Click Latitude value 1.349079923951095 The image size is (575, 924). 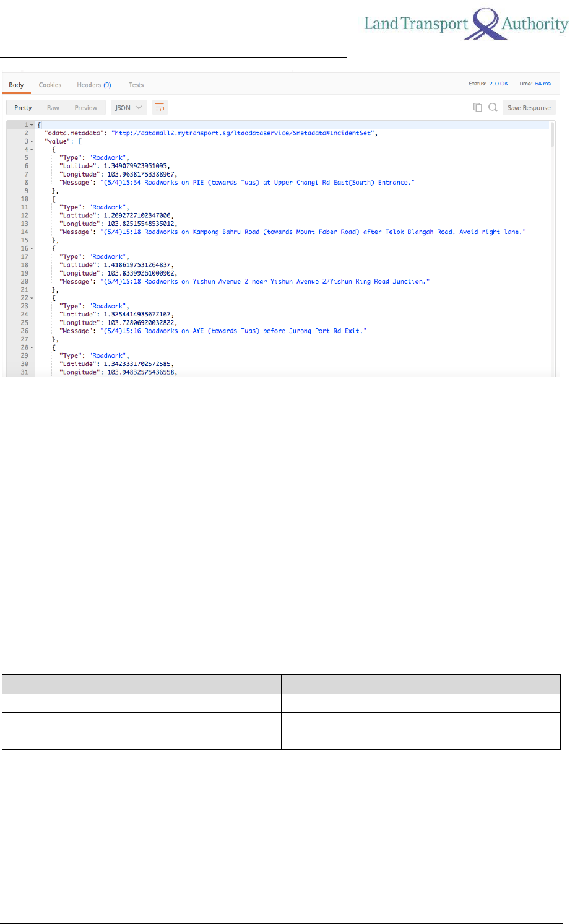[x=136, y=166]
